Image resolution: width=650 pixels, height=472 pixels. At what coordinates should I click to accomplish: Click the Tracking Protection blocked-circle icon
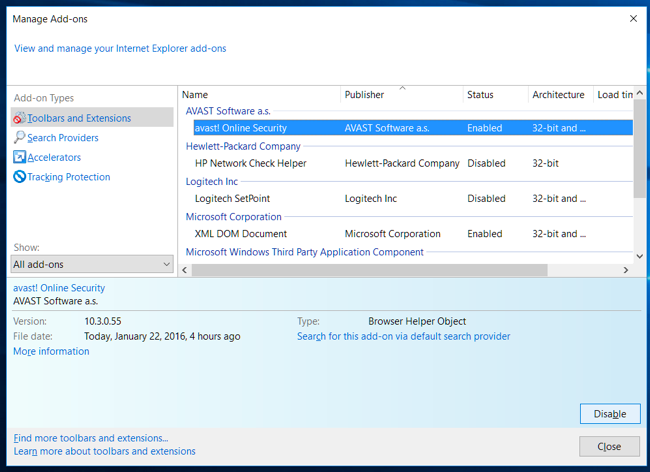[x=19, y=177]
